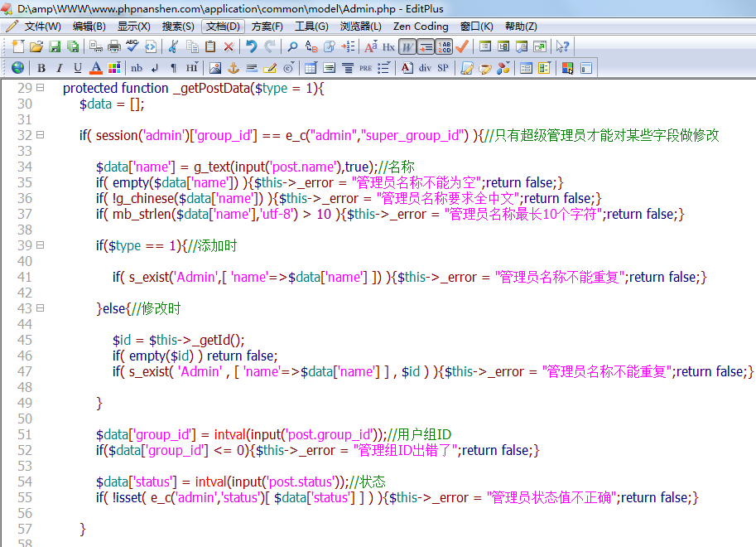Open 搜索(S) menu
Screen dimensions: 756x547
pyautogui.click(x=178, y=27)
